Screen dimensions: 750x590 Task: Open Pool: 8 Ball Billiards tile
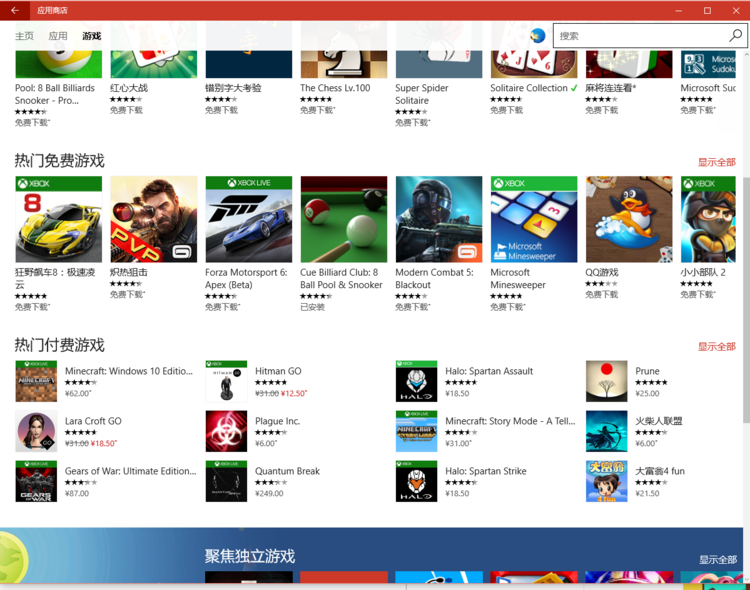pos(58,64)
